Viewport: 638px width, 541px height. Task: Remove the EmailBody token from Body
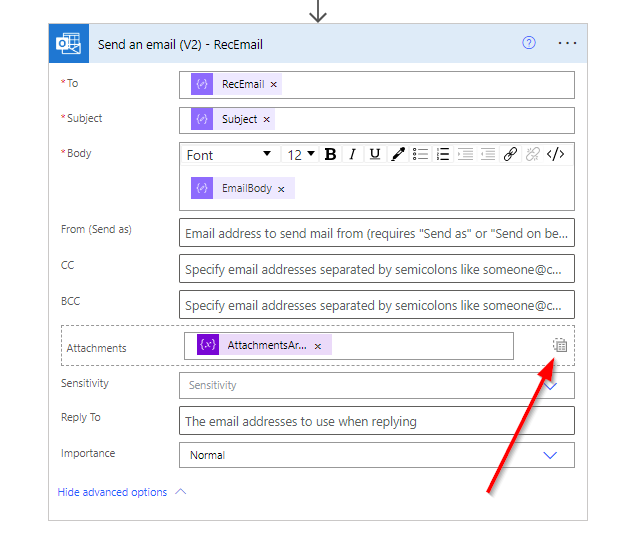(x=281, y=189)
